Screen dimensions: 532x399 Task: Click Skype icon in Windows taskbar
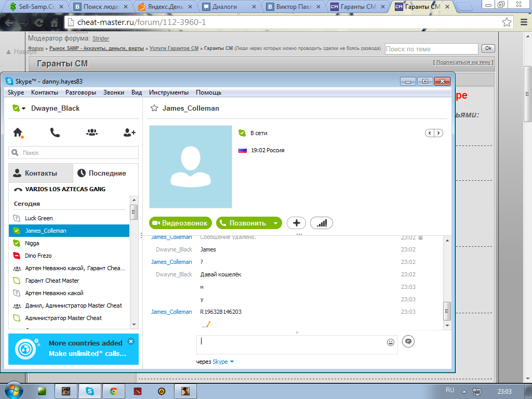click(x=89, y=391)
